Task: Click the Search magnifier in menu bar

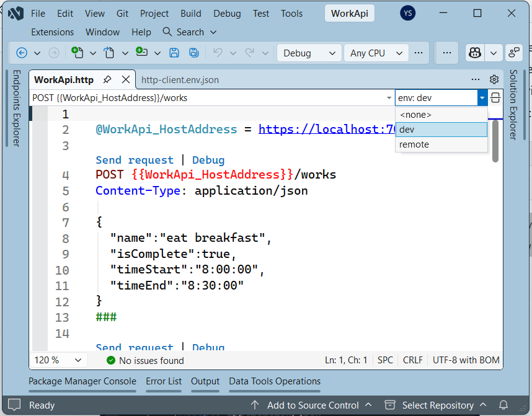Action: point(167,32)
